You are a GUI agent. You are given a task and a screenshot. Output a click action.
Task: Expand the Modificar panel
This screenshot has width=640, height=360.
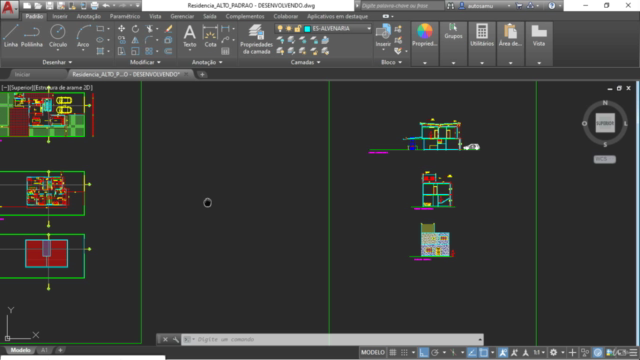tap(145, 62)
